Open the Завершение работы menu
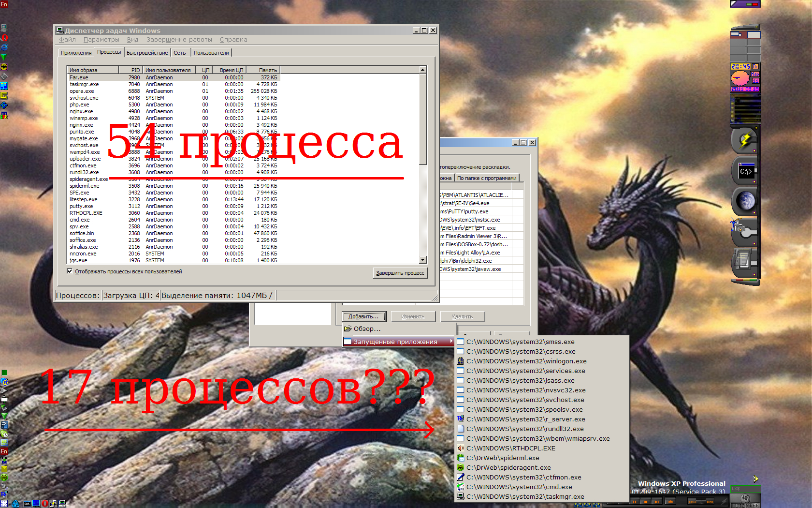Screen dimensions: 812x508 [179, 40]
